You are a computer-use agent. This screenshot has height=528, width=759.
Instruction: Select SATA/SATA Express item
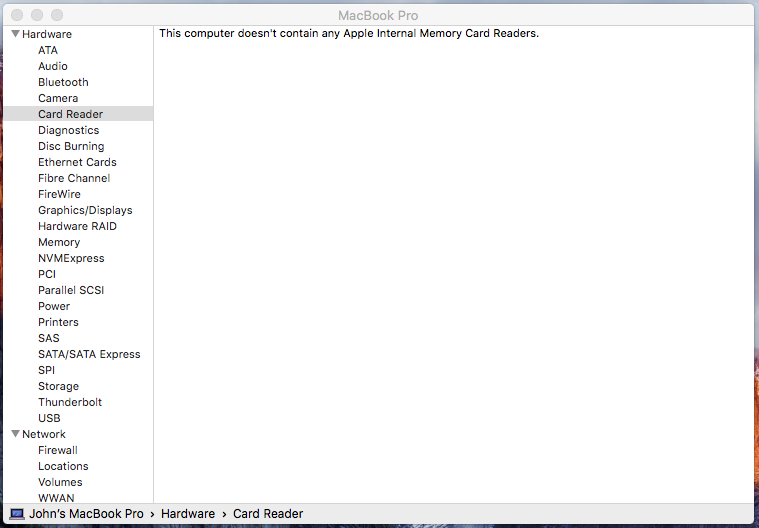click(89, 354)
